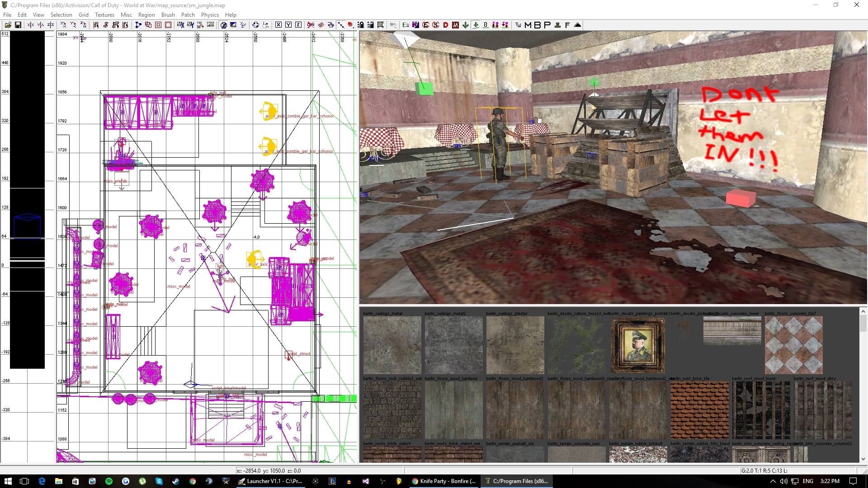Click the Tex rotate 90 icon
The width and height of the screenshot is (868, 488).
pos(201,25)
